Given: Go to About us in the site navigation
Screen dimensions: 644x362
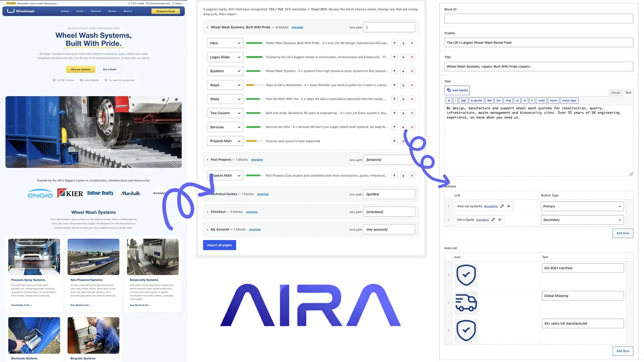Looking at the screenshot, I should [128, 11].
